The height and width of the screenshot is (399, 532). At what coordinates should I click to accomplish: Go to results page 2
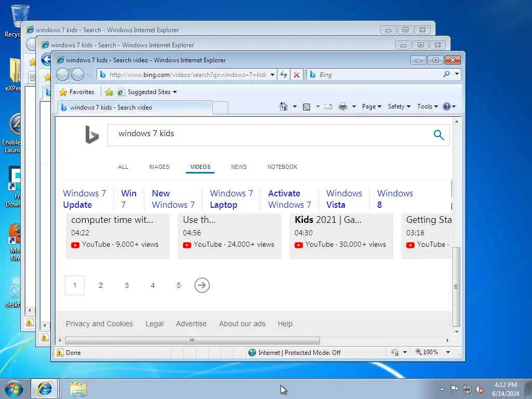coord(101,285)
